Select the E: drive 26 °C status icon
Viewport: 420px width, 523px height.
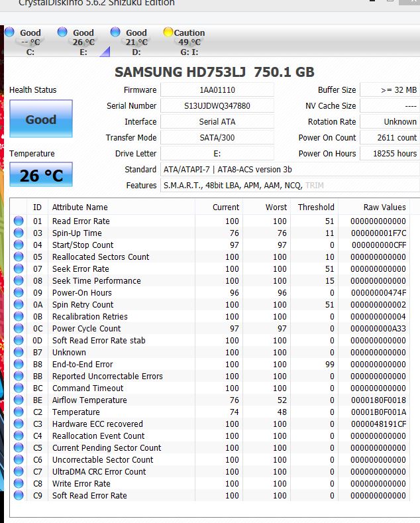[62, 32]
